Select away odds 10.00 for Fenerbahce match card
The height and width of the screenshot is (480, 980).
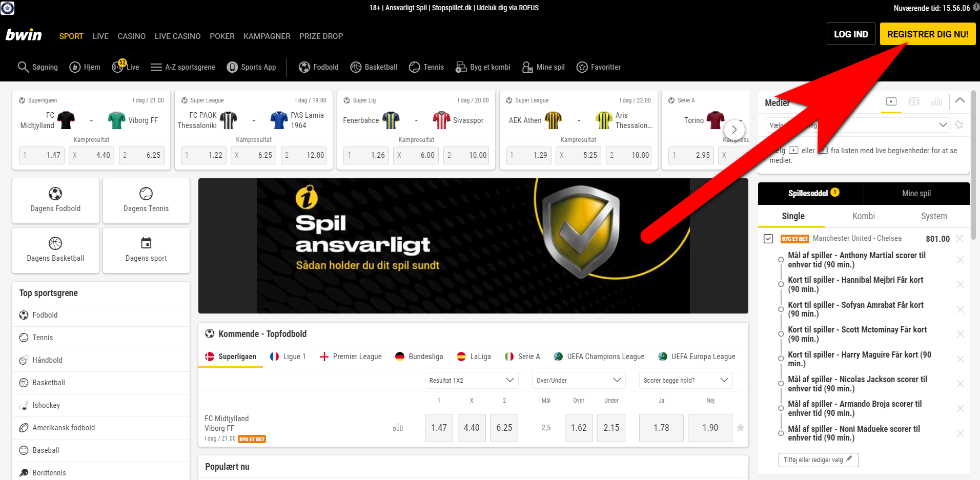pyautogui.click(x=467, y=155)
